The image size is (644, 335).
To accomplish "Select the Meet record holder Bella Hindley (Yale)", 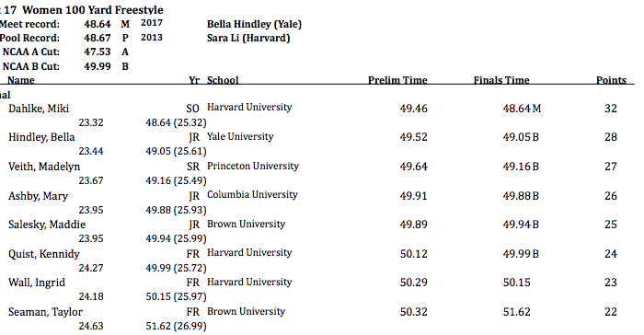I will (x=254, y=24).
